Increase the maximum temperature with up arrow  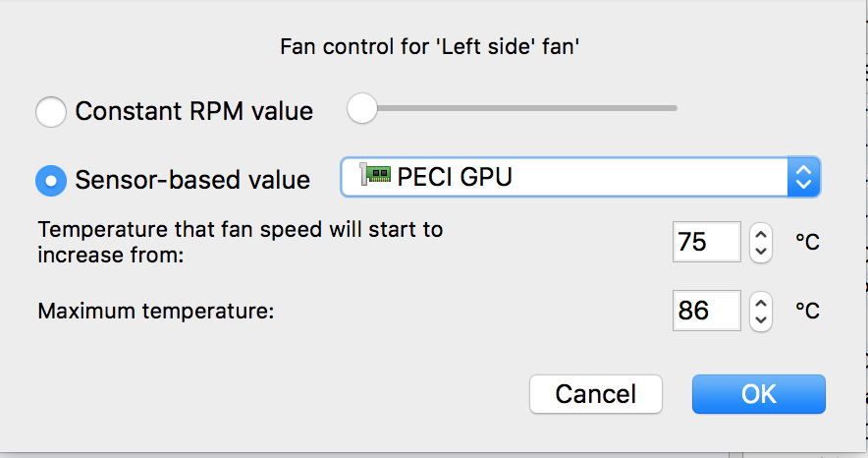[x=761, y=303]
